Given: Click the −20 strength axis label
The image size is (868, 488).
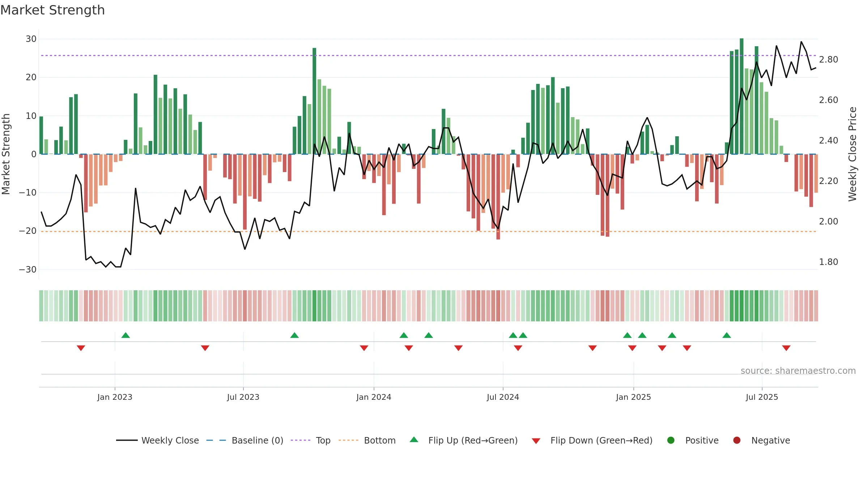Looking at the screenshot, I should [28, 231].
